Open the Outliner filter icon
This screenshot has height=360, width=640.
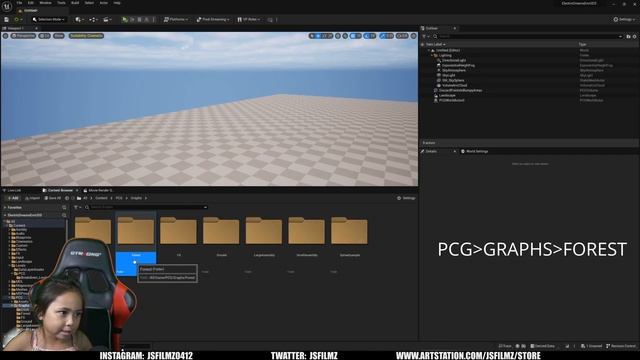click(425, 36)
